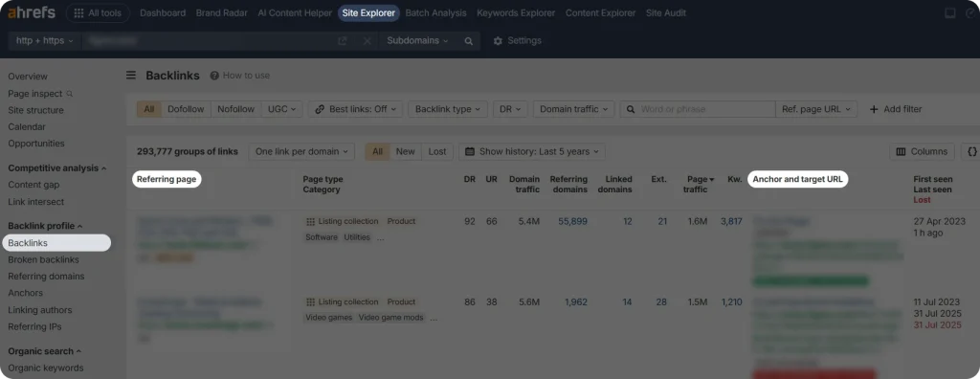Clear the URL field with the X icon
This screenshot has width=980, height=379.
pos(367,40)
